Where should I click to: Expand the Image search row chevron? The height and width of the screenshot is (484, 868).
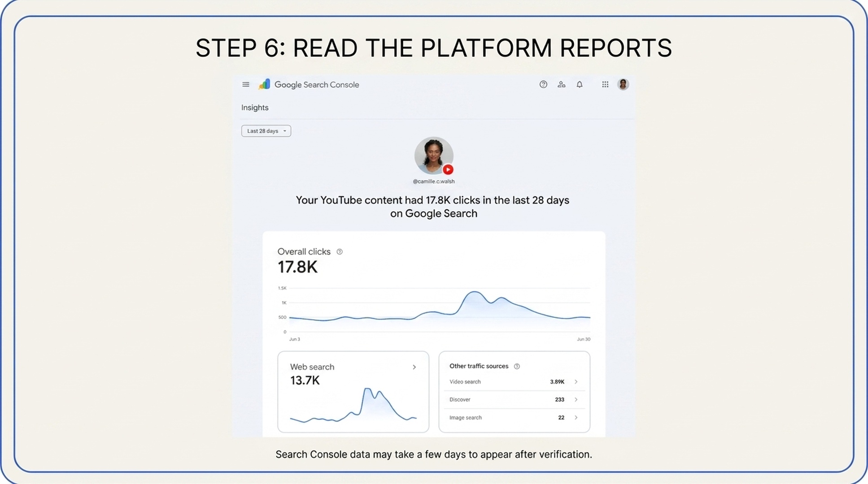(x=576, y=418)
